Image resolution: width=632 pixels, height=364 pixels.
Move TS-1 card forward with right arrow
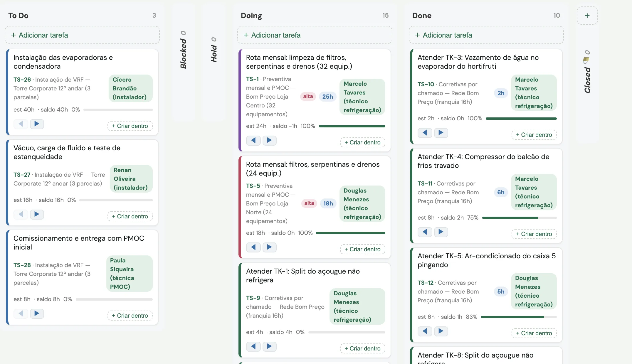pyautogui.click(x=269, y=140)
